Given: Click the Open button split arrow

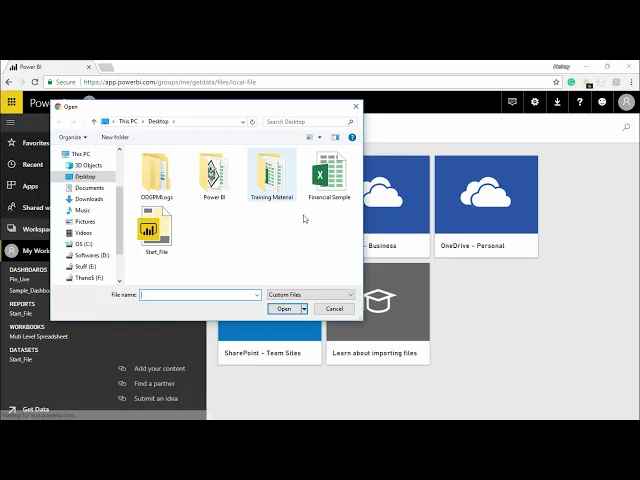Looking at the screenshot, I should 304,309.
